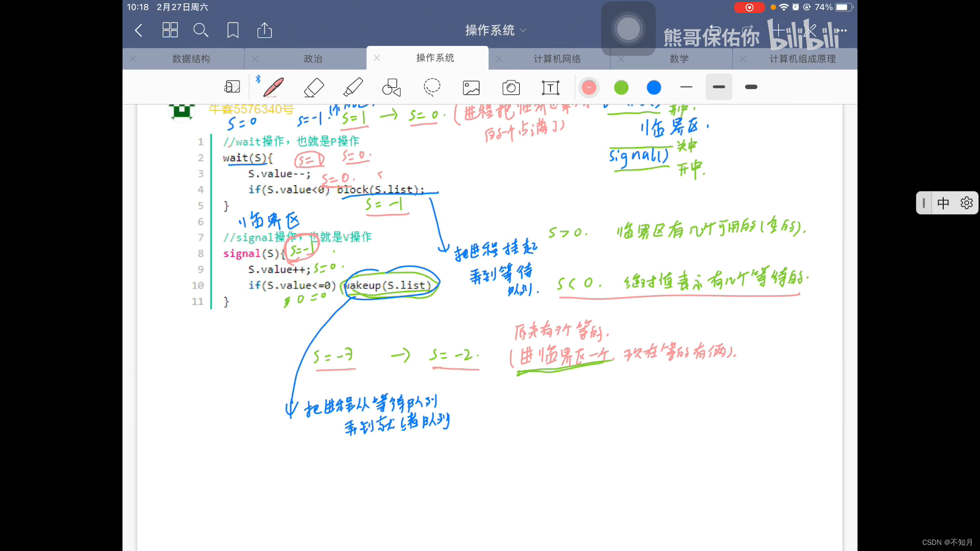Choose the green pen color
The image size is (980, 551).
[x=621, y=87]
